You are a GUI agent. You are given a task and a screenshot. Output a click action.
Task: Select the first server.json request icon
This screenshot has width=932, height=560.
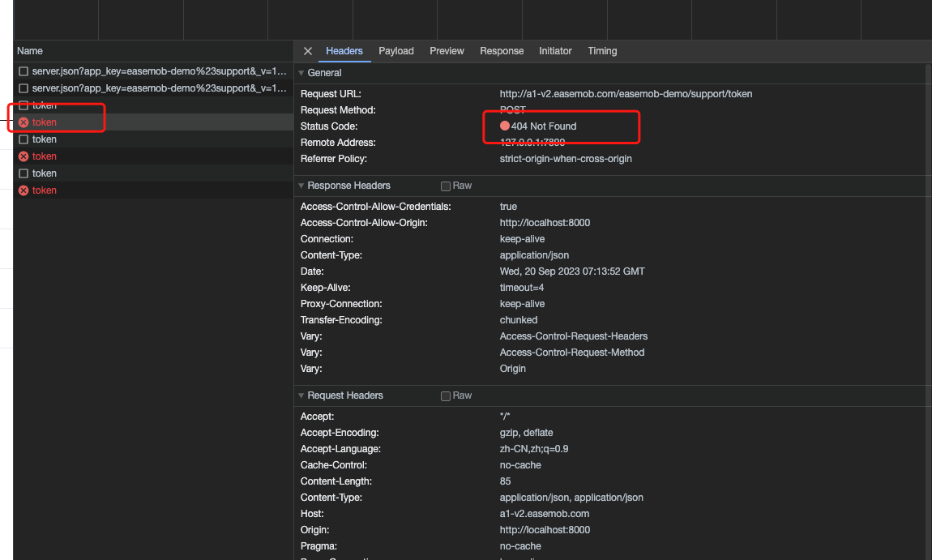coord(24,71)
